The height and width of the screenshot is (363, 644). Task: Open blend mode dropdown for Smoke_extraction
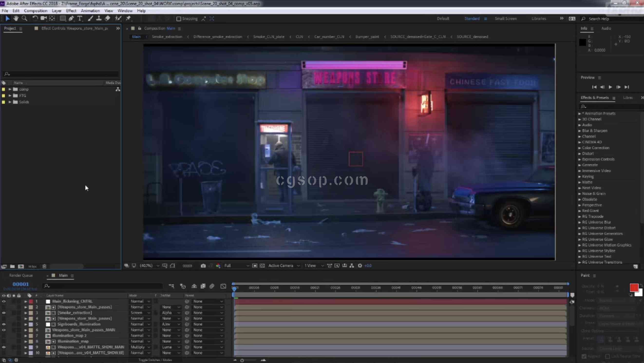click(140, 313)
